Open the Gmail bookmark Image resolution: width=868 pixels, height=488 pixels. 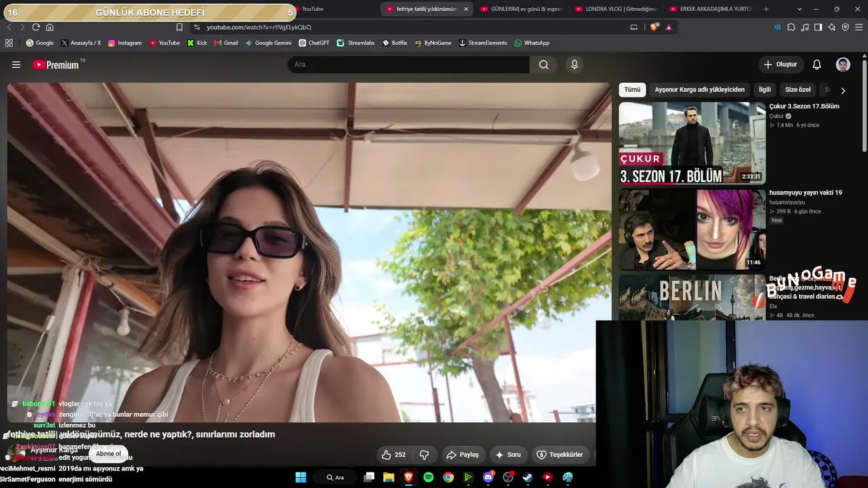point(226,43)
